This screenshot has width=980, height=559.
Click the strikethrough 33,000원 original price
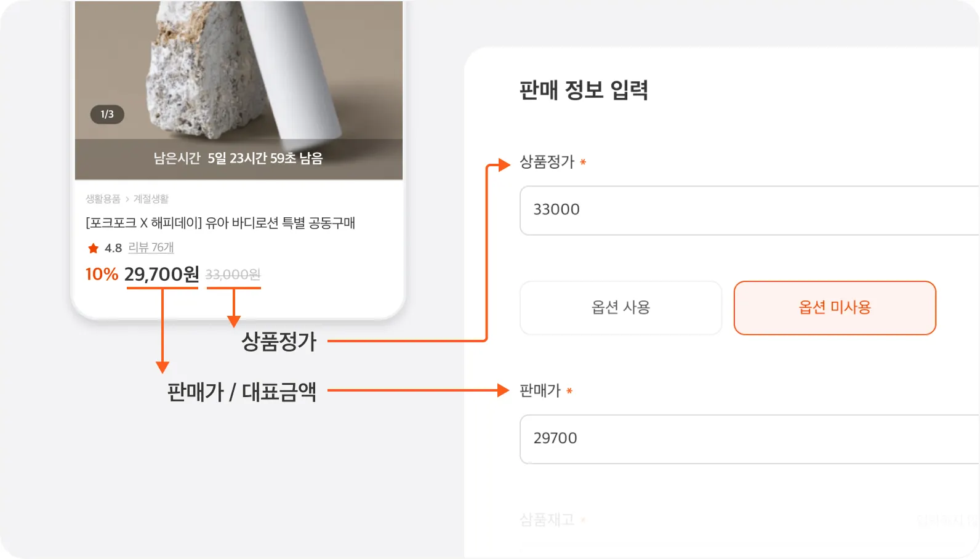pos(233,275)
